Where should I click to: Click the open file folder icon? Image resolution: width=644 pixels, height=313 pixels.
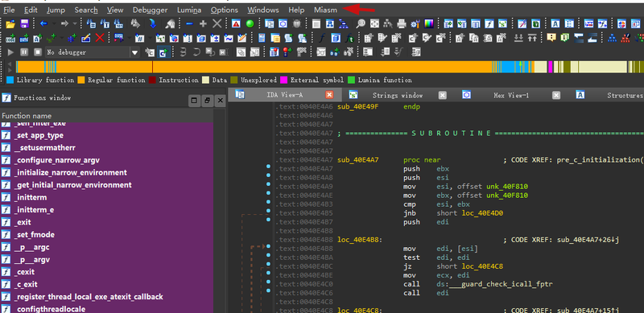point(10,24)
